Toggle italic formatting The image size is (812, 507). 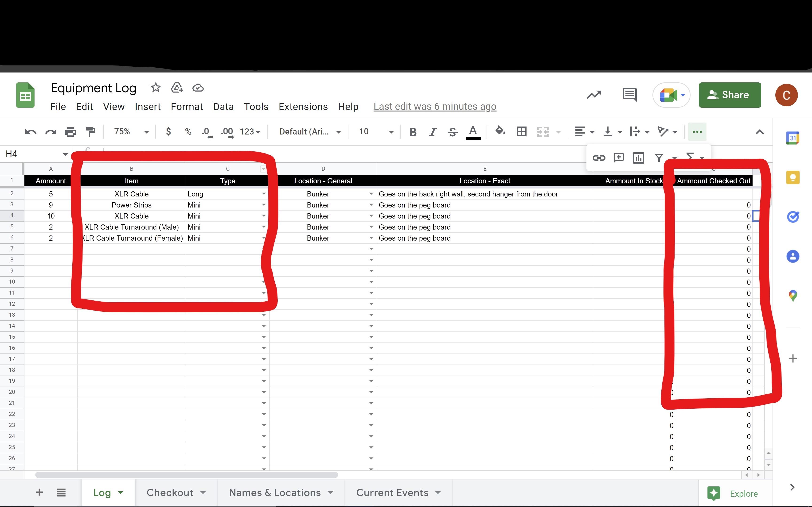click(433, 132)
